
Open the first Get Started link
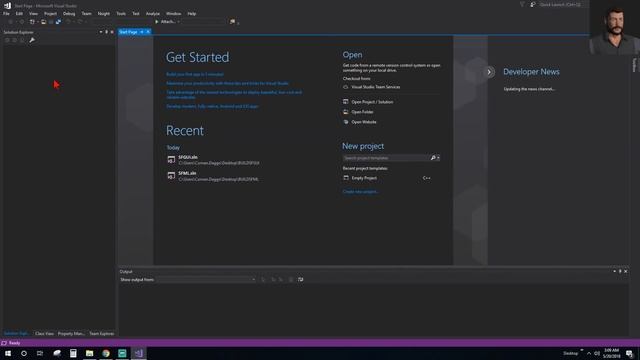pos(195,74)
